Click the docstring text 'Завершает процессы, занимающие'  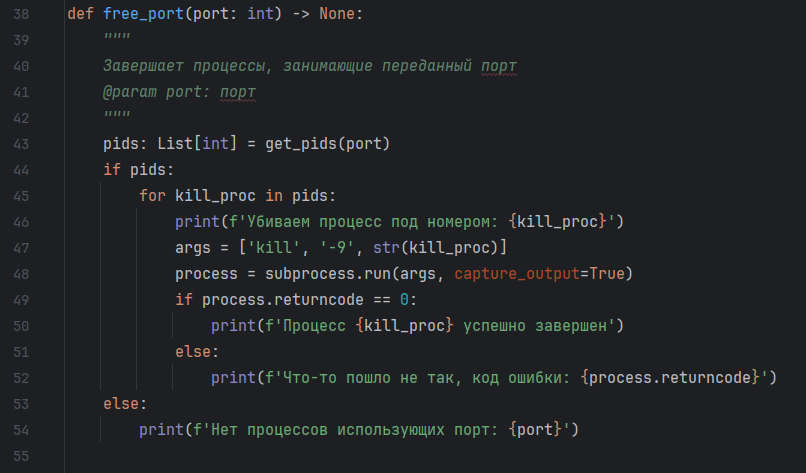[x=237, y=66]
